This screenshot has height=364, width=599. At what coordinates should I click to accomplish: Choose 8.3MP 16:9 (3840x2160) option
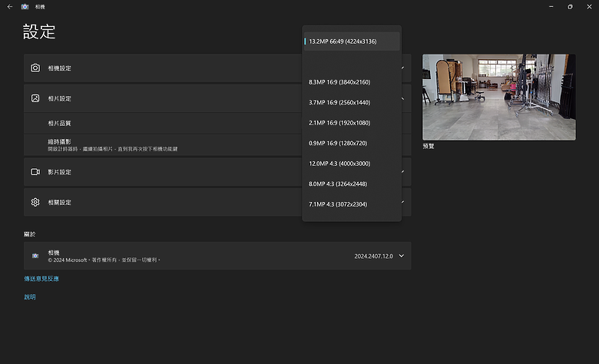pos(352,82)
